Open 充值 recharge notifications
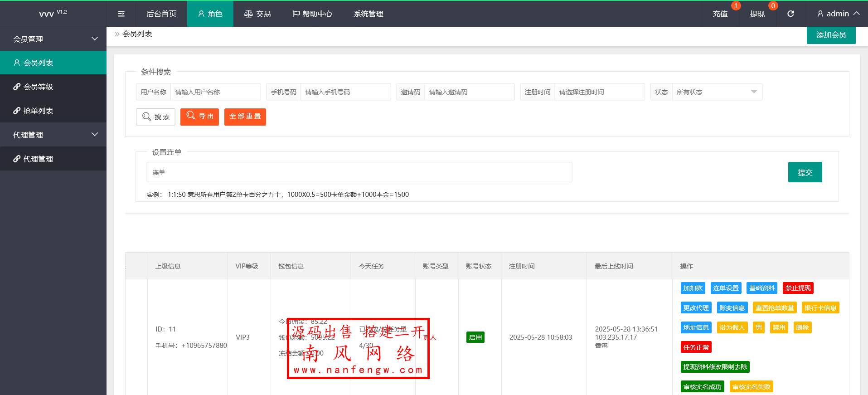Viewport: 868px width, 395px height. [x=720, y=14]
